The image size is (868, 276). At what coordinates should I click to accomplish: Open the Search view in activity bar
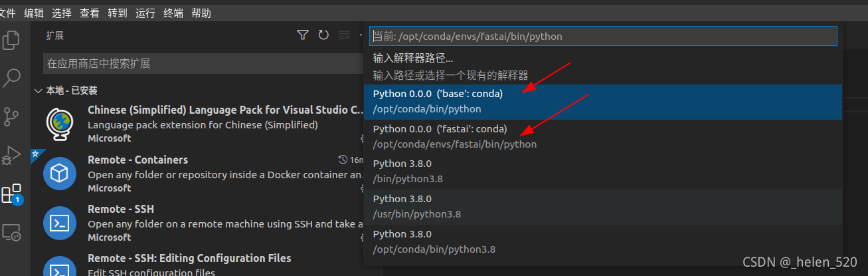(11, 78)
